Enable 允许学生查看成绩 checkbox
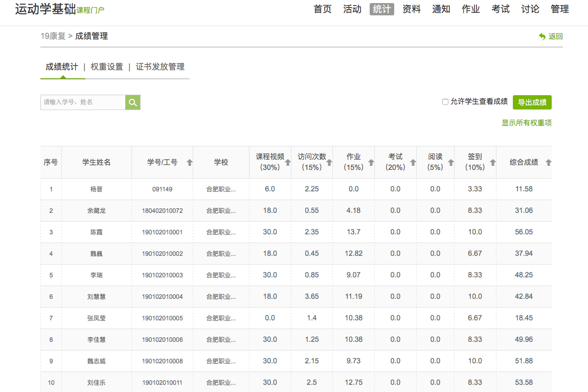588x392 pixels. pyautogui.click(x=445, y=102)
